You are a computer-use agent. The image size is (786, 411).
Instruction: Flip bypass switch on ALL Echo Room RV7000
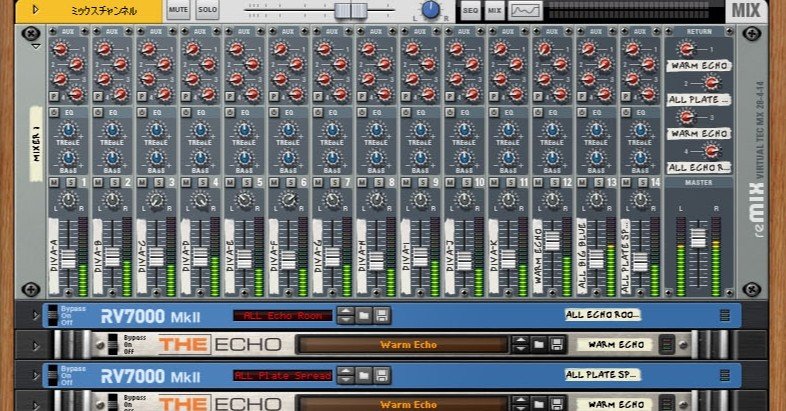click(53, 315)
